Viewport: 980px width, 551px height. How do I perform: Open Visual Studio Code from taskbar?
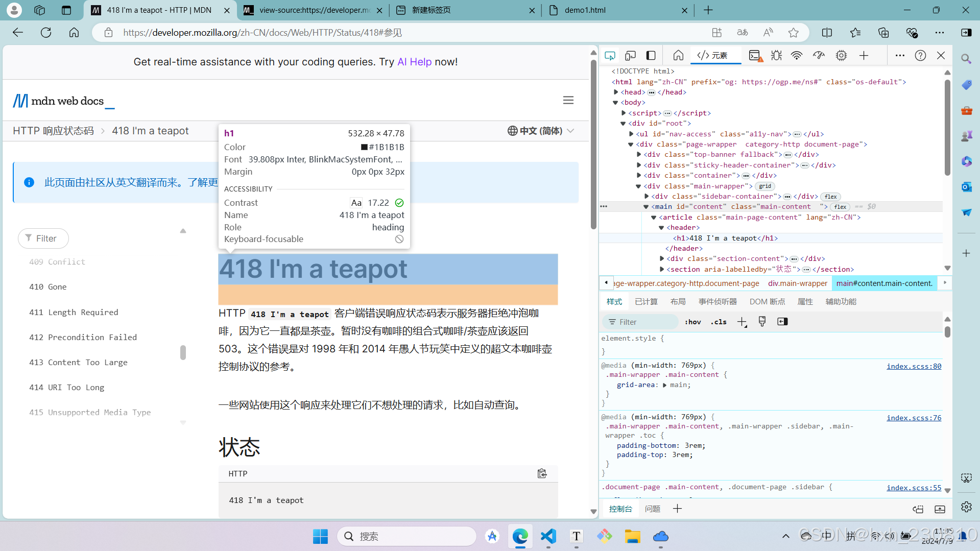tap(548, 536)
